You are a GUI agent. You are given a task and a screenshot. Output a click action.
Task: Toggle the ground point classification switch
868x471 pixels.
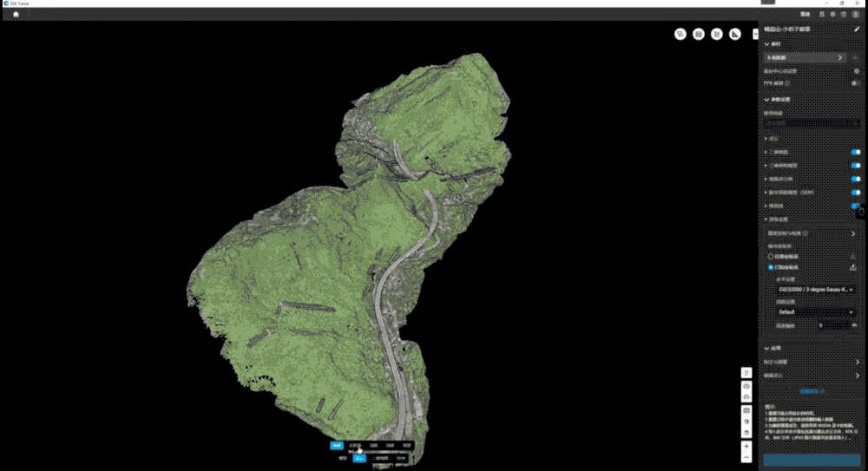pos(856,179)
